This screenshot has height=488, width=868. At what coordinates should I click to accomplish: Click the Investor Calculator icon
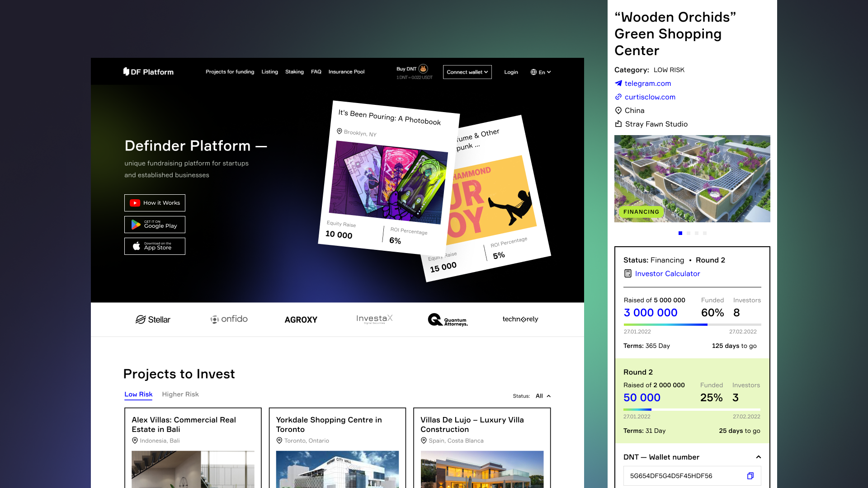tap(627, 273)
